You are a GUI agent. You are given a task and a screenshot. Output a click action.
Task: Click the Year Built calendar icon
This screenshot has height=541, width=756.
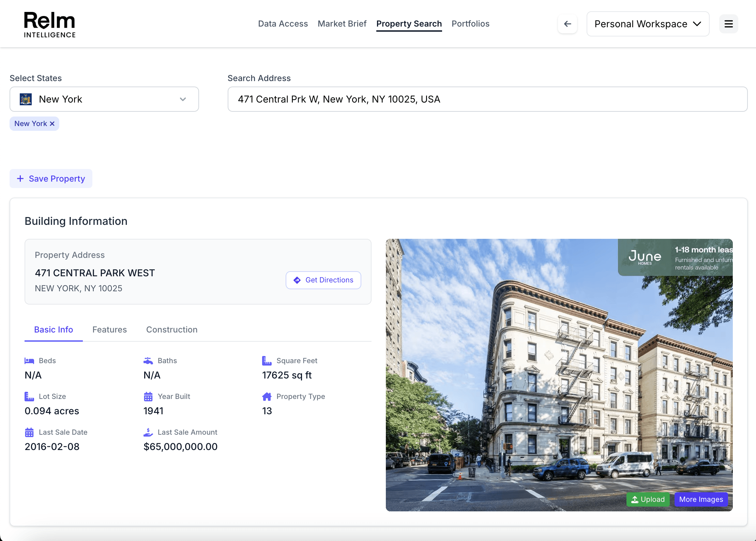coord(148,397)
